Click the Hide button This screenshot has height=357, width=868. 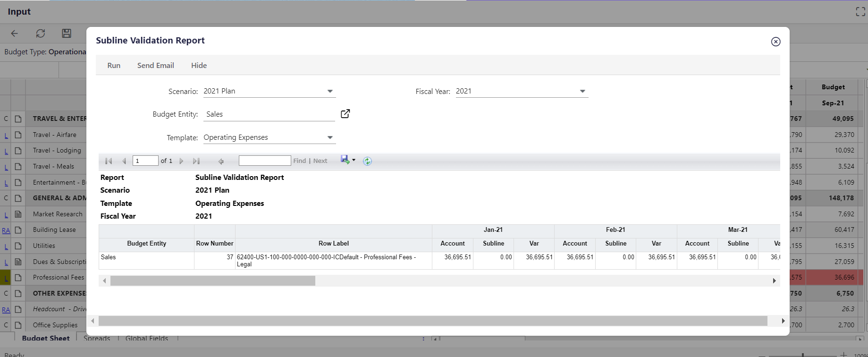point(199,65)
